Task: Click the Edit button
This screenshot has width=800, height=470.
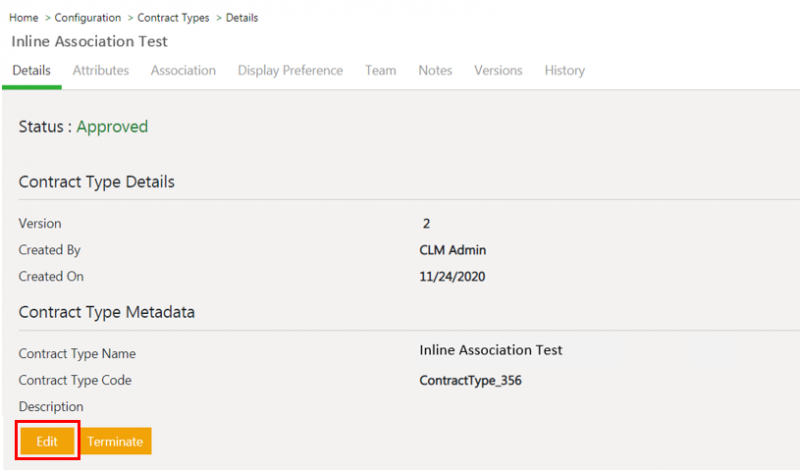Action: pyautogui.click(x=47, y=441)
